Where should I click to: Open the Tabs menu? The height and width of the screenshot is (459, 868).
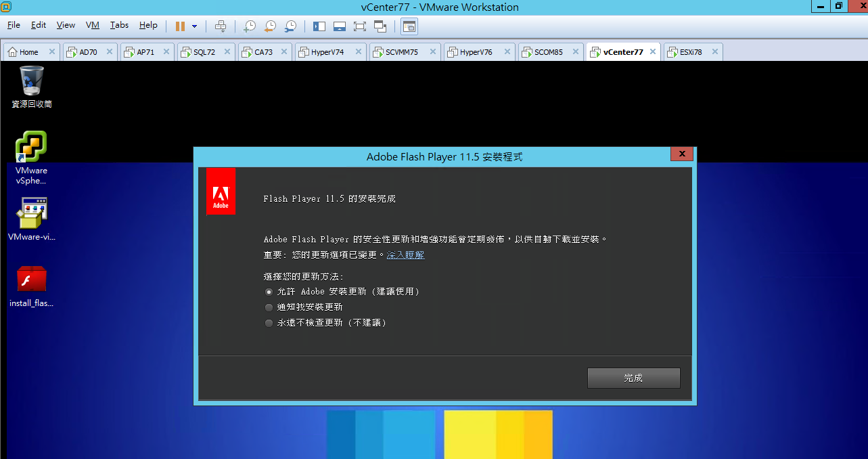coord(119,25)
